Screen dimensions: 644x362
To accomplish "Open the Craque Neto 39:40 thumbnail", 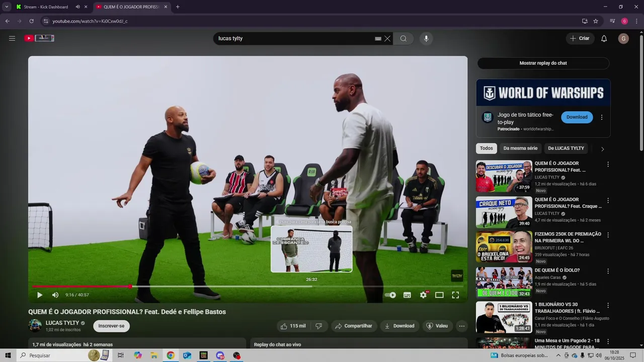I will coord(504,212).
